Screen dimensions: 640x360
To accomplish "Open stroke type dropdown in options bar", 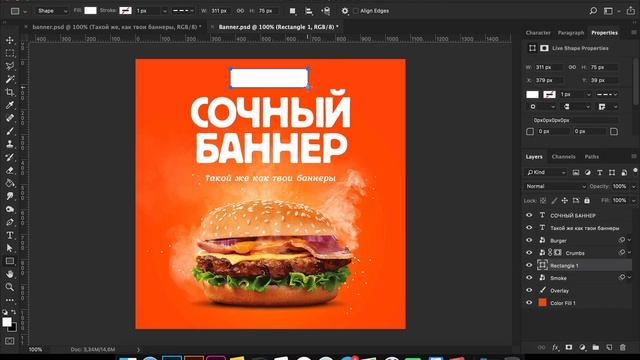I will click(x=183, y=11).
